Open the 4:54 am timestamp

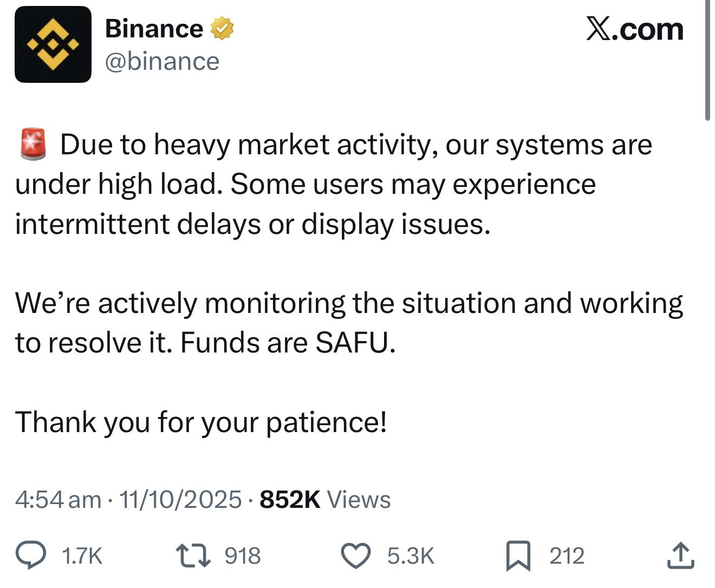point(58,500)
